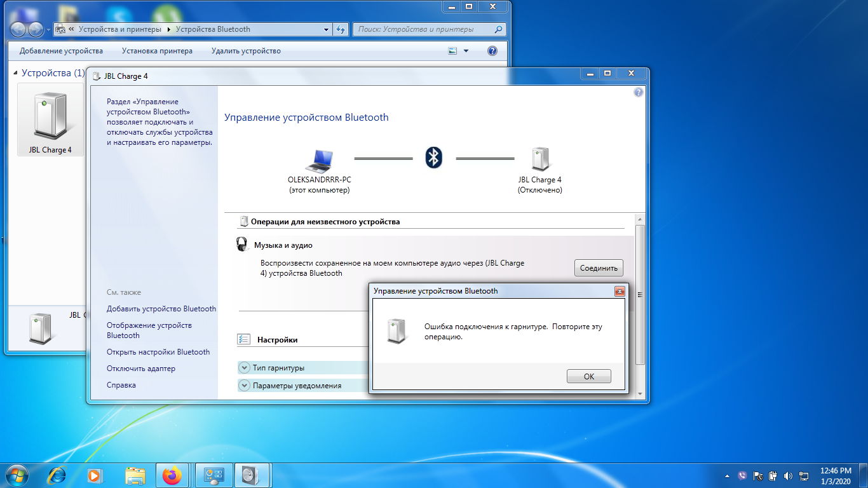Click the Back navigation arrow in Devices window
868x488 pixels.
coord(18,29)
